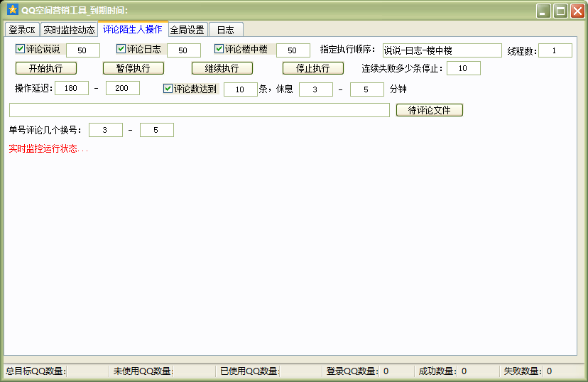Switch to the 登录CK tab
The image size is (588, 382).
click(21, 30)
